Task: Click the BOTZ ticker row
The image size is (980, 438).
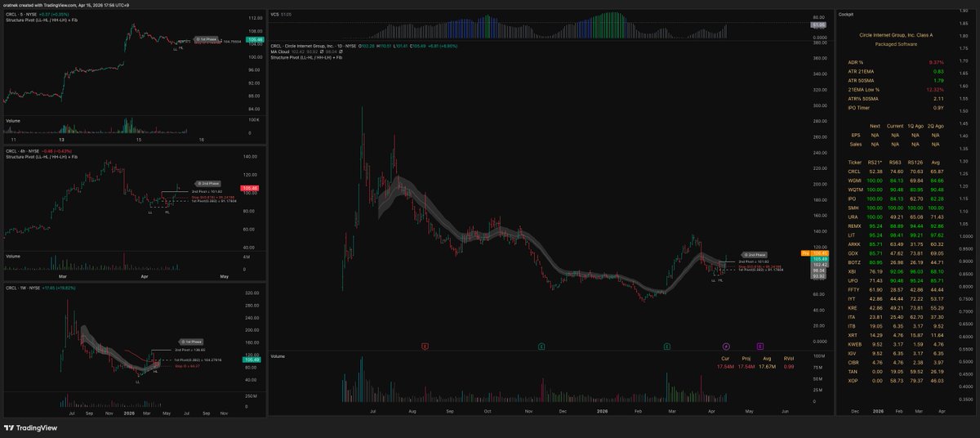Action: point(896,262)
